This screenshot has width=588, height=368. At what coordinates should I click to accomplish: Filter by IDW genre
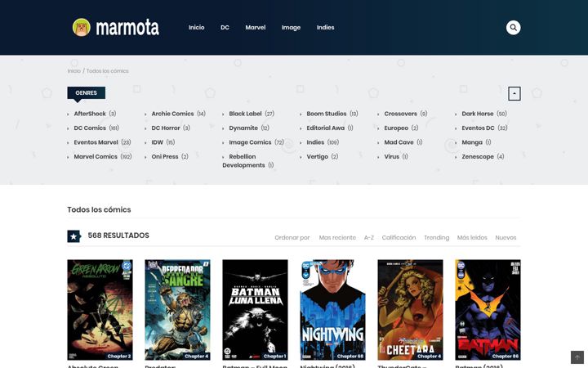pos(157,142)
